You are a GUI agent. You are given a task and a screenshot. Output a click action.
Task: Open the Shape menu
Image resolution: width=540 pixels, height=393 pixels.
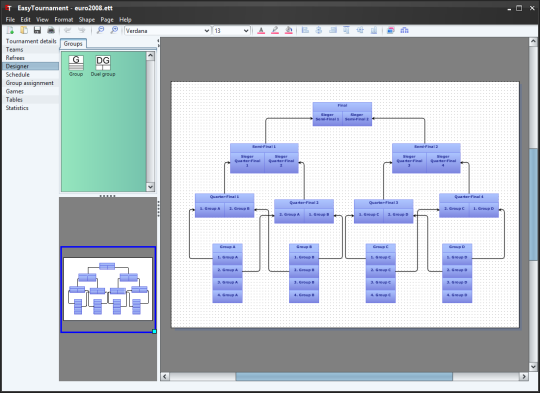click(87, 20)
